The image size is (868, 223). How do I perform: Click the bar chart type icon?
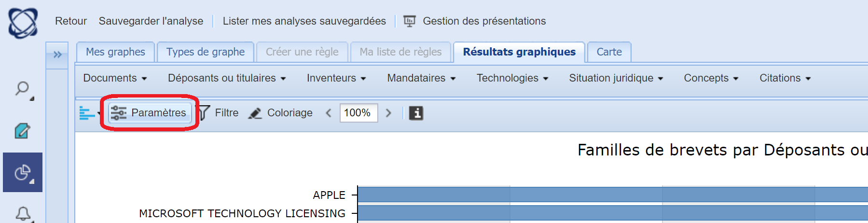tap(87, 113)
